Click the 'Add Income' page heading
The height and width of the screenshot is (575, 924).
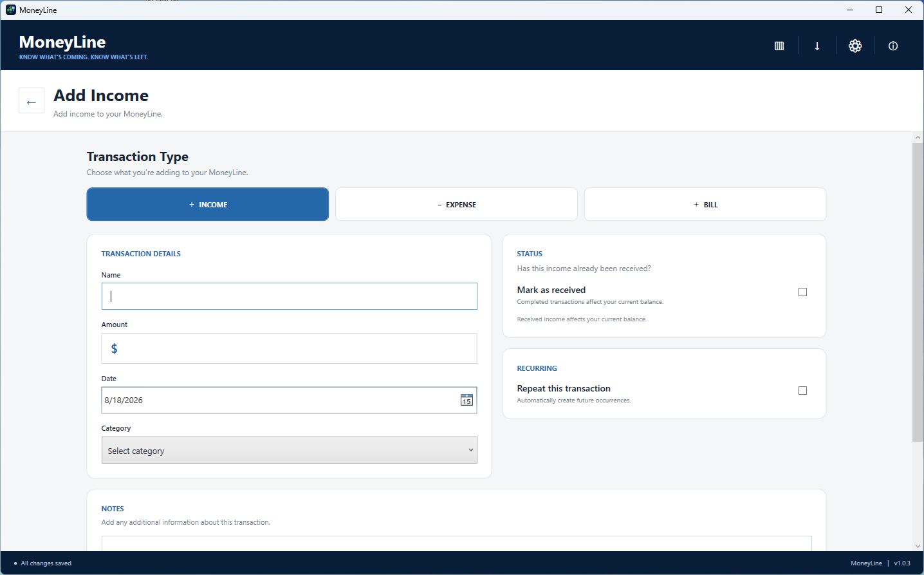[101, 95]
